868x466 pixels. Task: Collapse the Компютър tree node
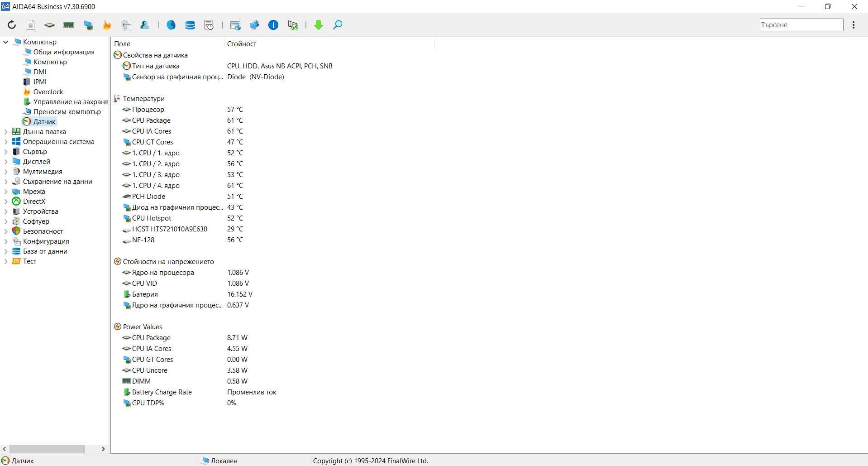(x=5, y=42)
